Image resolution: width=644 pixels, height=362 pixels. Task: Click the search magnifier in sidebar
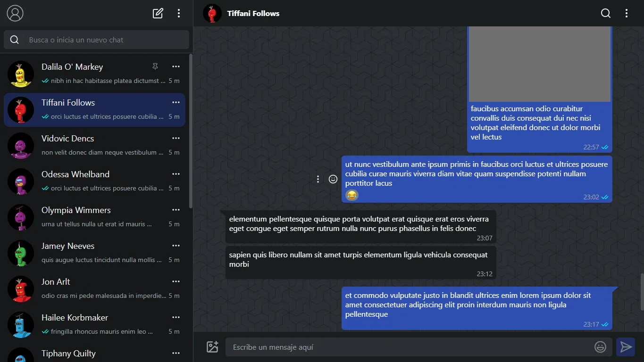[15, 40]
